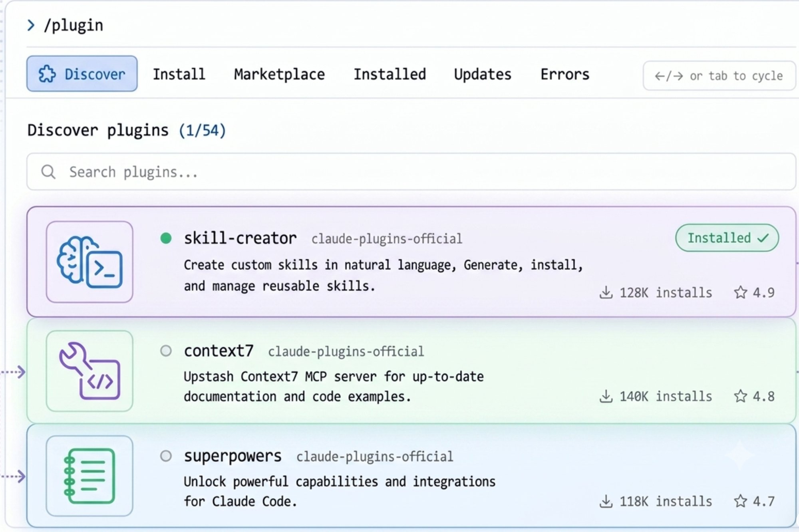Click '128K installs' text
The height and width of the screenshot is (532, 799).
[x=666, y=293]
